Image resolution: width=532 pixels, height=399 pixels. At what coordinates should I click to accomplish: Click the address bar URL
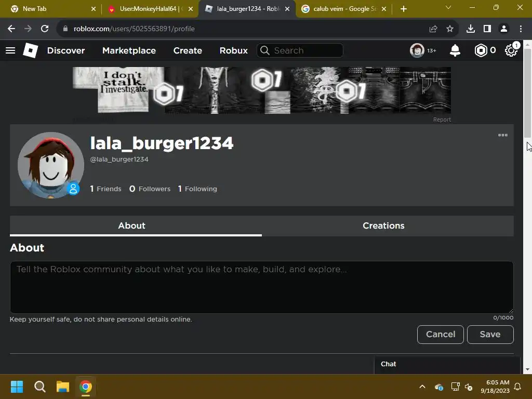pos(134,29)
